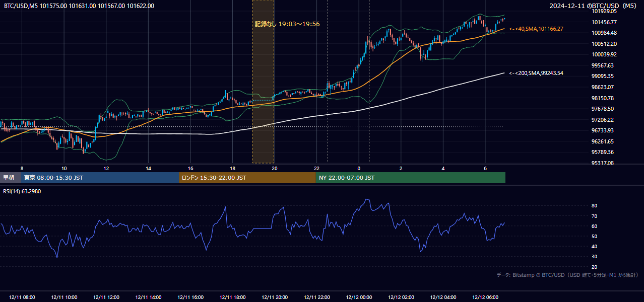Click price axis value 96733.93
Viewport: 644px width, 302px height.
coord(602,130)
